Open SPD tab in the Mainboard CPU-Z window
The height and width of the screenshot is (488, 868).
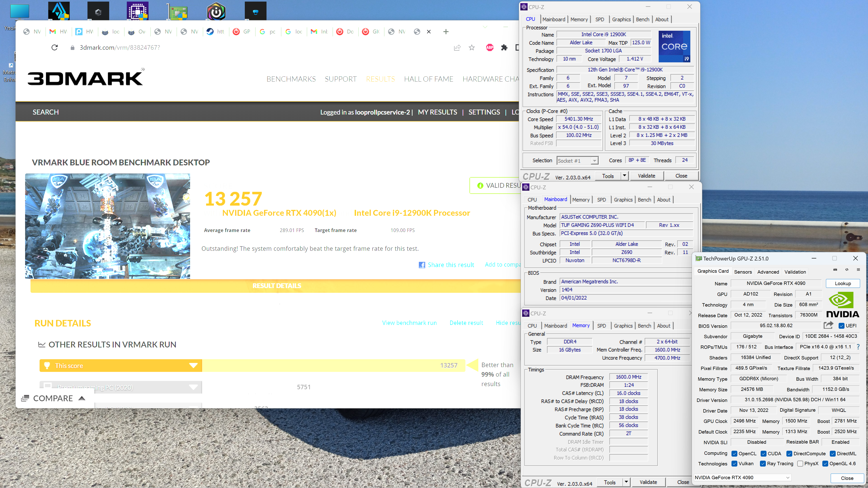pyautogui.click(x=601, y=200)
